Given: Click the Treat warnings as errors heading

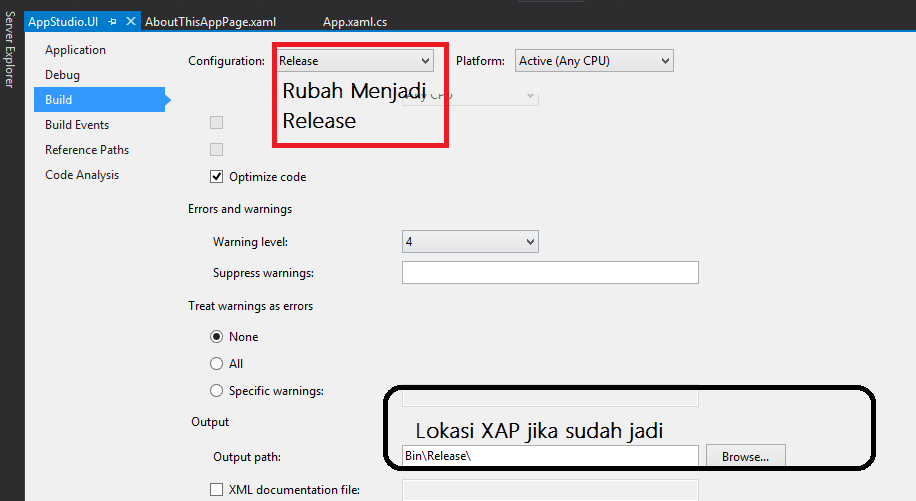Looking at the screenshot, I should (x=250, y=306).
